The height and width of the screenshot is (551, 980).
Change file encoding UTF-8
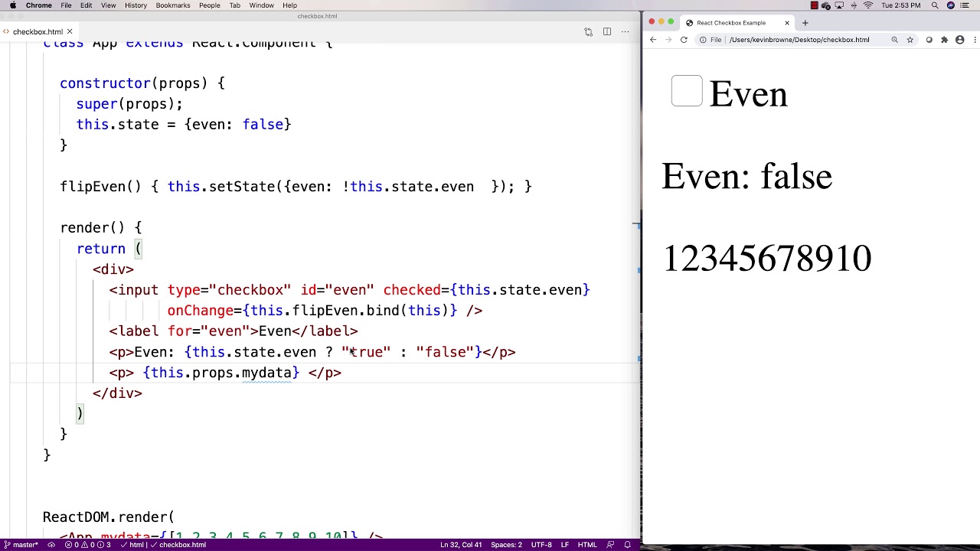click(541, 545)
